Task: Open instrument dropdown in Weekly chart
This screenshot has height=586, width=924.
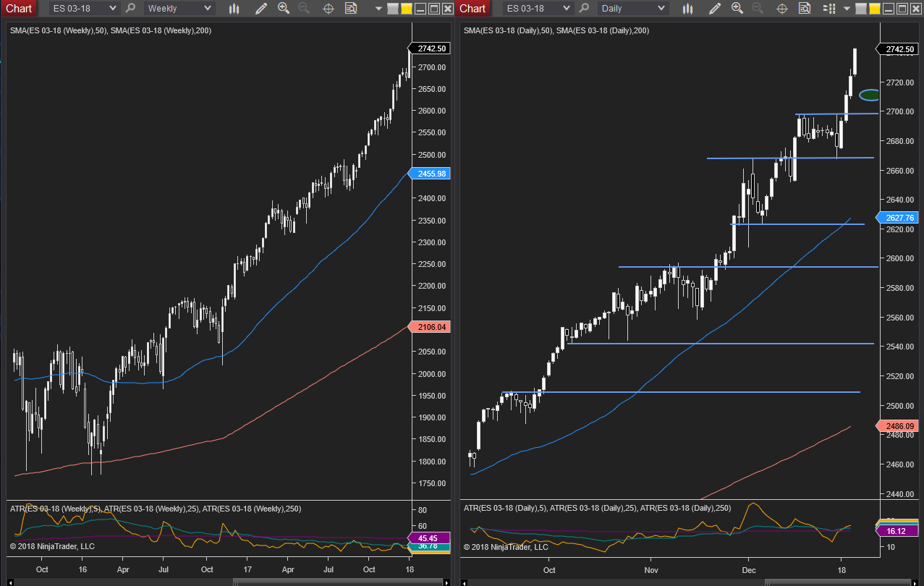Action: [85, 8]
